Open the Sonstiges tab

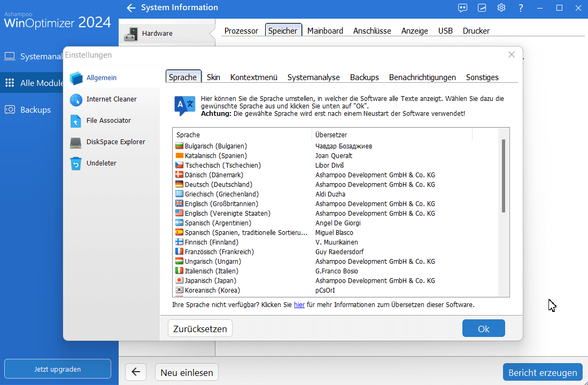click(x=482, y=77)
